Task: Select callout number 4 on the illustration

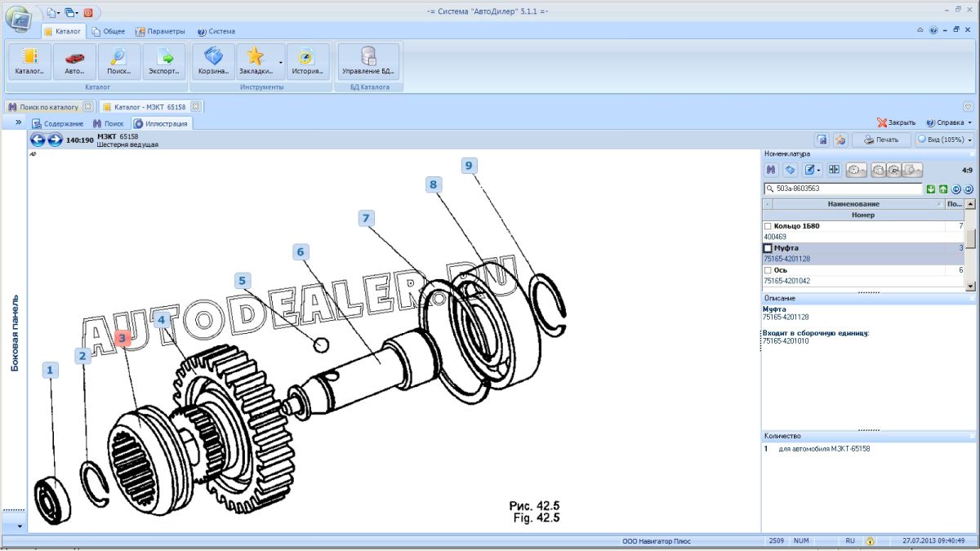Action: [162, 319]
